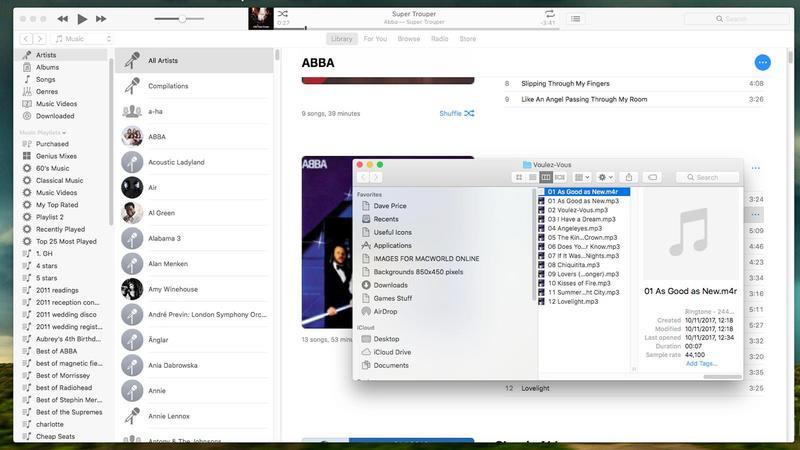The width and height of the screenshot is (800, 450).
Task: Select the file 01 As Good as New.m4r
Action: [x=584, y=192]
